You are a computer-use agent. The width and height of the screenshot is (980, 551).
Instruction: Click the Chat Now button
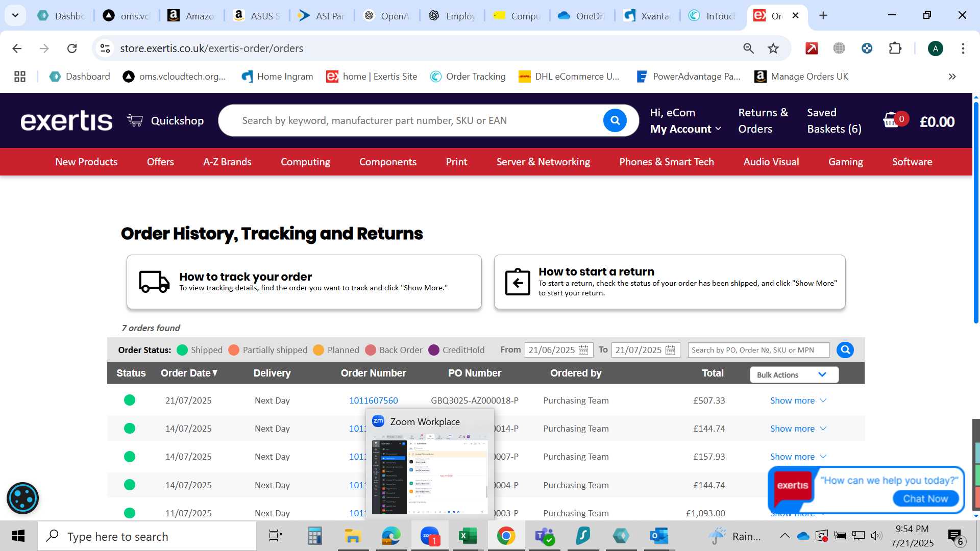[x=925, y=498]
